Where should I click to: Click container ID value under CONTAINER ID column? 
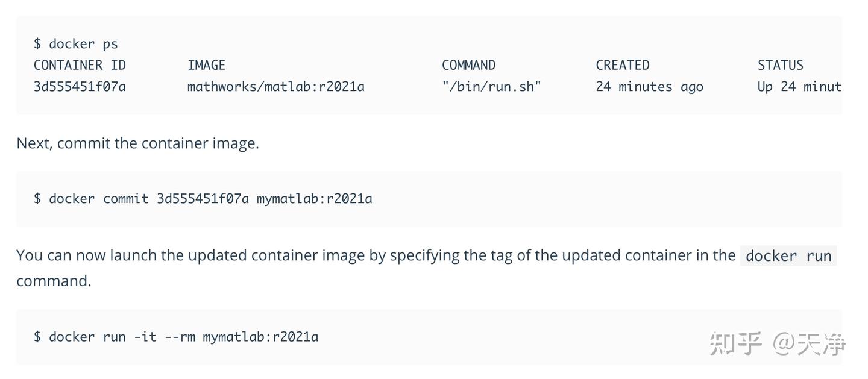[x=80, y=87]
